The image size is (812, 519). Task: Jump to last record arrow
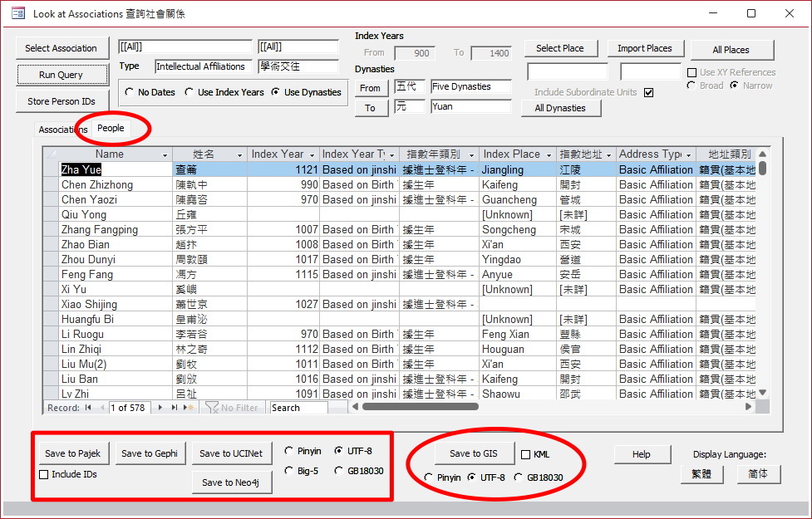click(x=175, y=408)
